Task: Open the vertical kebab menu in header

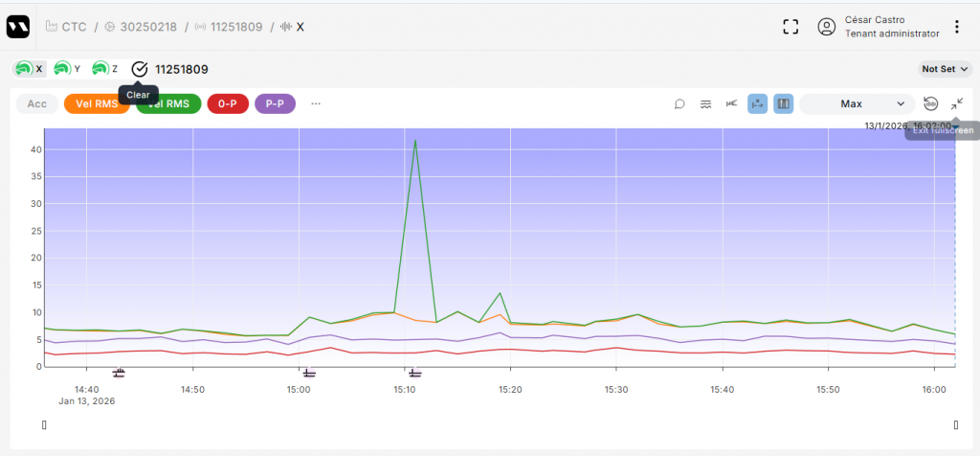Action: click(956, 27)
